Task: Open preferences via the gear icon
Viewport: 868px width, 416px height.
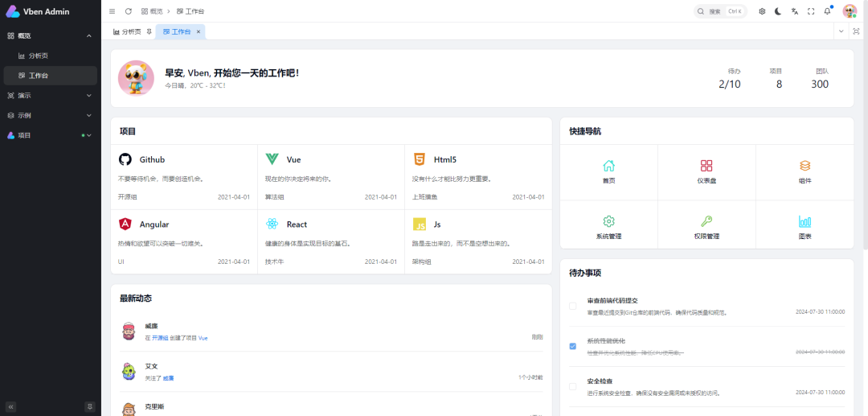Action: tap(762, 11)
